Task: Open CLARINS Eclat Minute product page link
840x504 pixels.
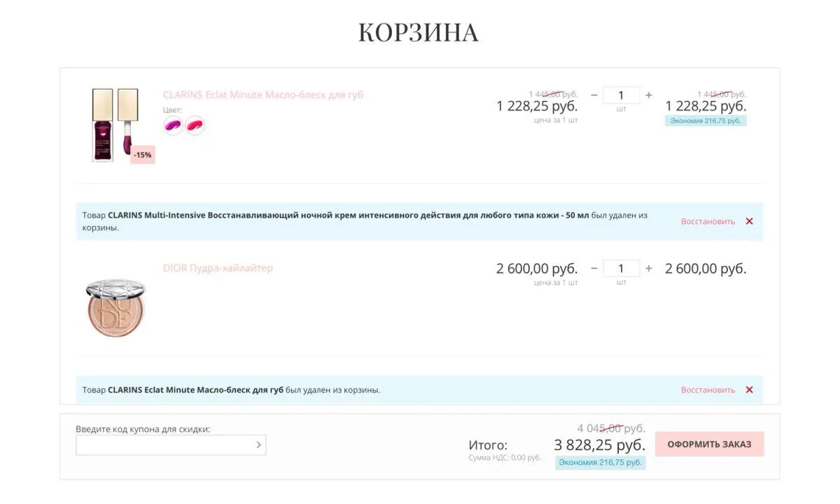Action: 262,94
